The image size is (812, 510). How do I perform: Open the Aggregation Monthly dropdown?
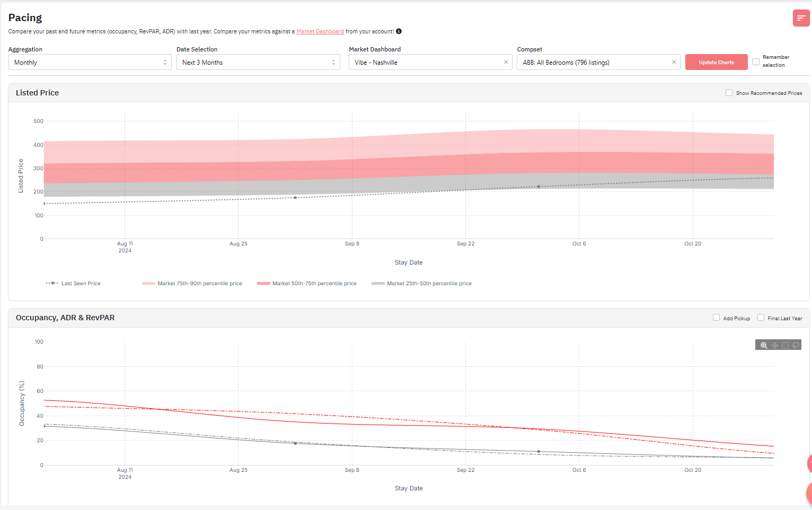[x=90, y=62]
